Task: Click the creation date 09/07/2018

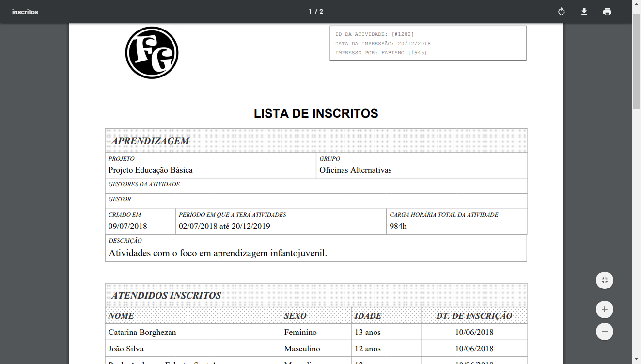Action: pos(128,226)
